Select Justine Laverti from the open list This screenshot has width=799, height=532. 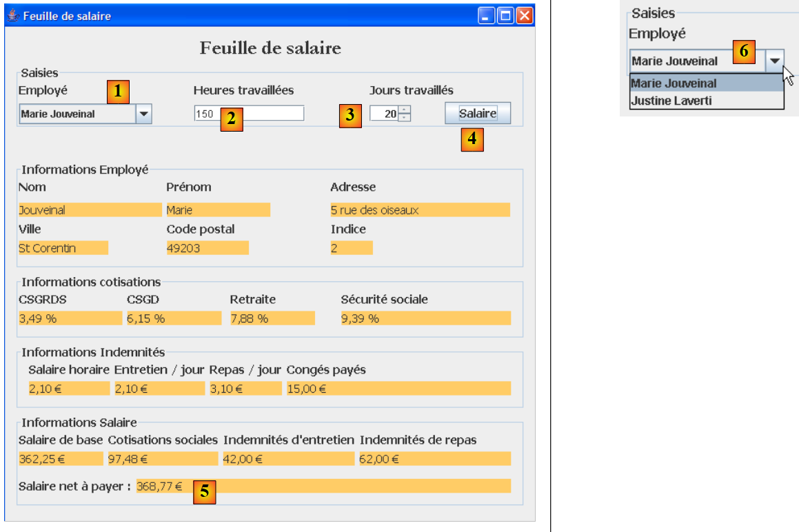[706, 101]
